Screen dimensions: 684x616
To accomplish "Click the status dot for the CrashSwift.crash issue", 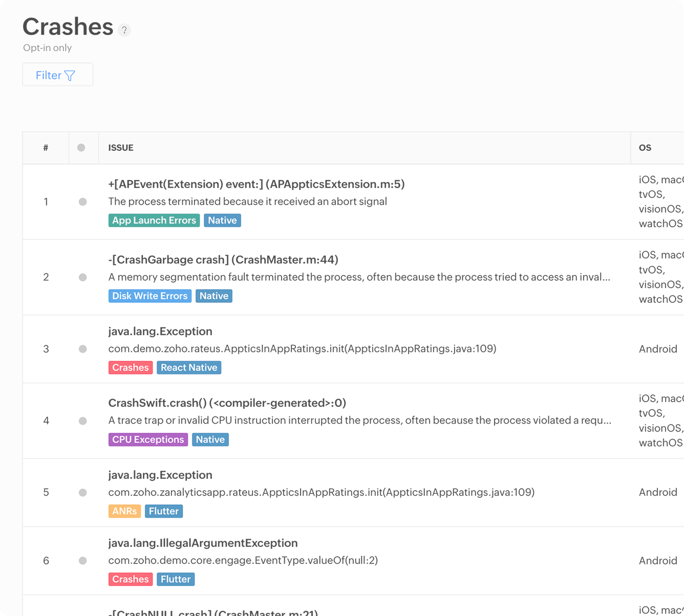I will (83, 421).
